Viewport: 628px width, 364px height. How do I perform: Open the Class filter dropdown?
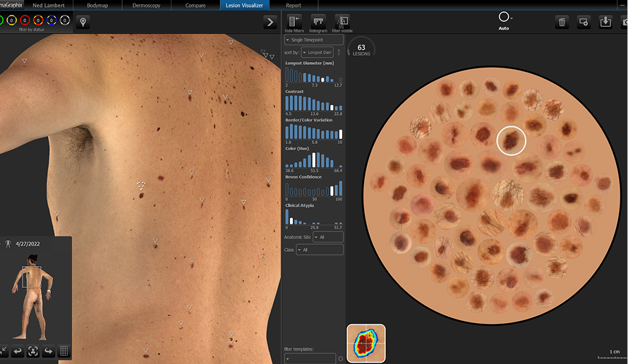[320, 250]
